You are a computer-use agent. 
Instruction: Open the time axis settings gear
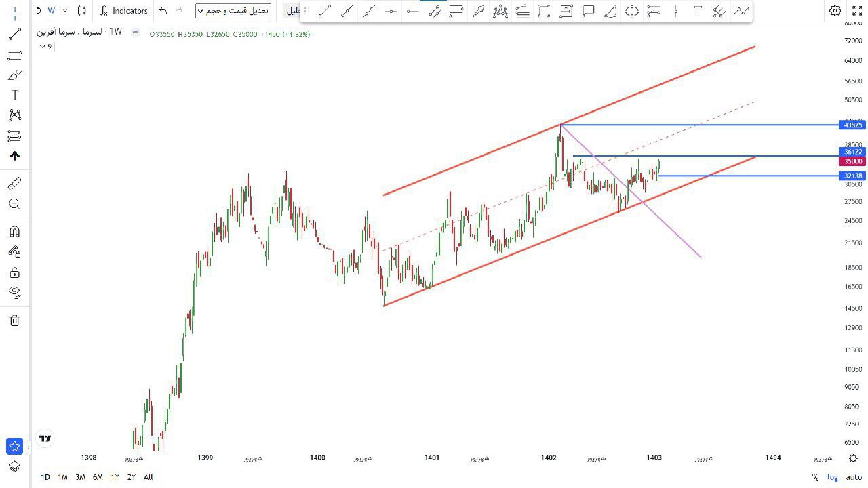854,458
